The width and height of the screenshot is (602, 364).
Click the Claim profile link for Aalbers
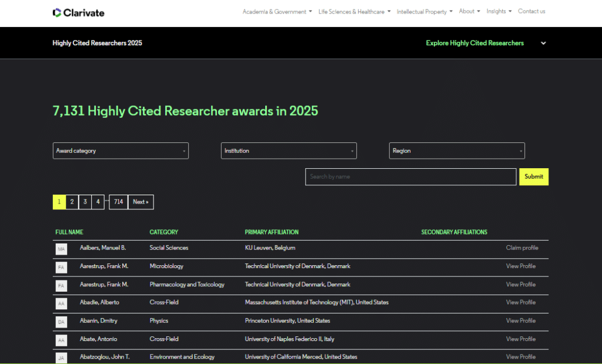click(521, 248)
